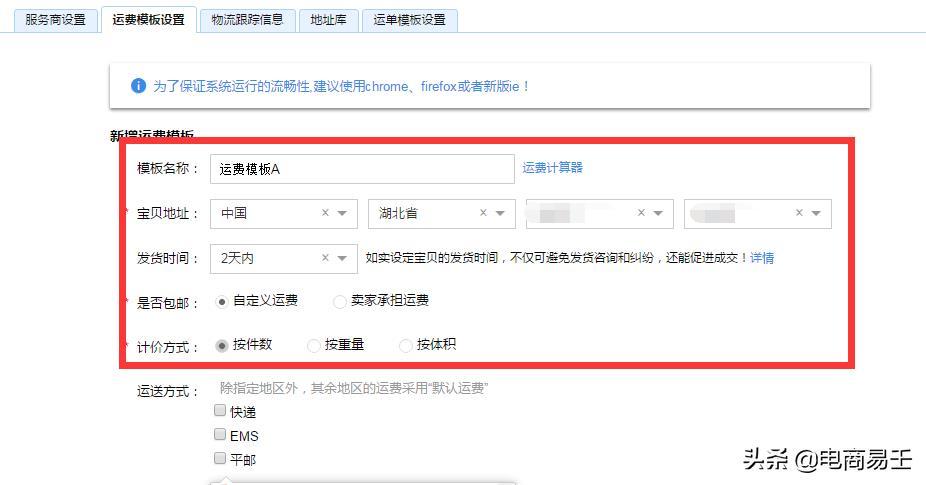This screenshot has height=485, width=926.
Task: Switch to 物流跟踪信息 tab
Action: [247, 19]
